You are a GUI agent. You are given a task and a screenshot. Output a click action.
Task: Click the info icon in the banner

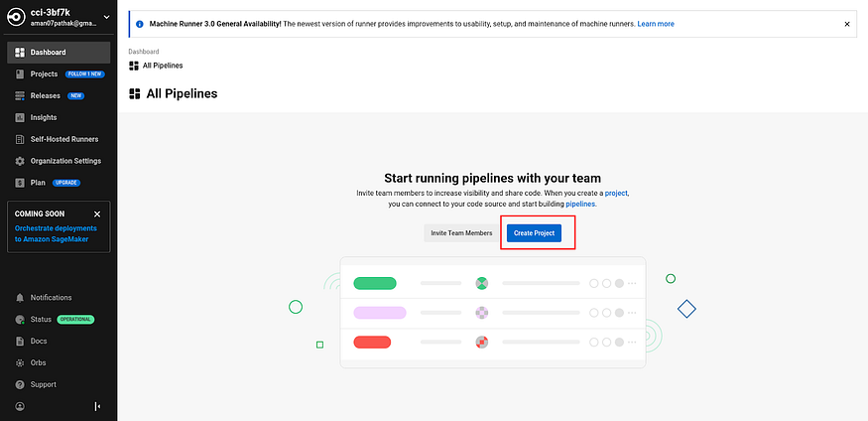coord(140,25)
